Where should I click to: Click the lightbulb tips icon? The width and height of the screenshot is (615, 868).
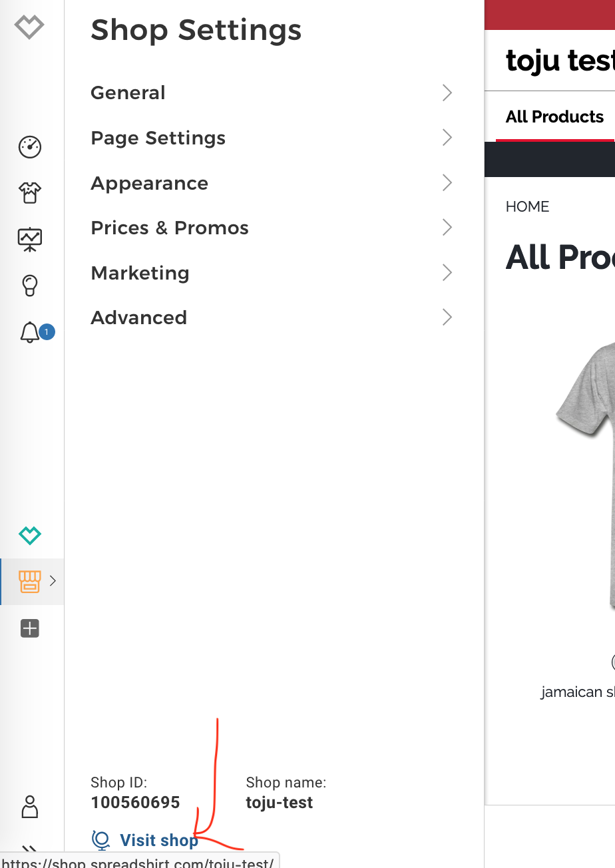click(30, 286)
